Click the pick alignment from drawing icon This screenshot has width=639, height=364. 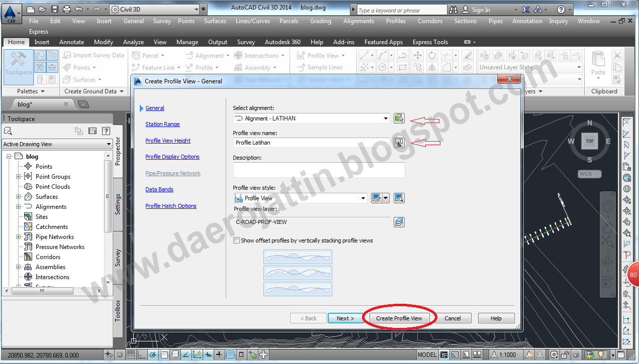tap(399, 118)
